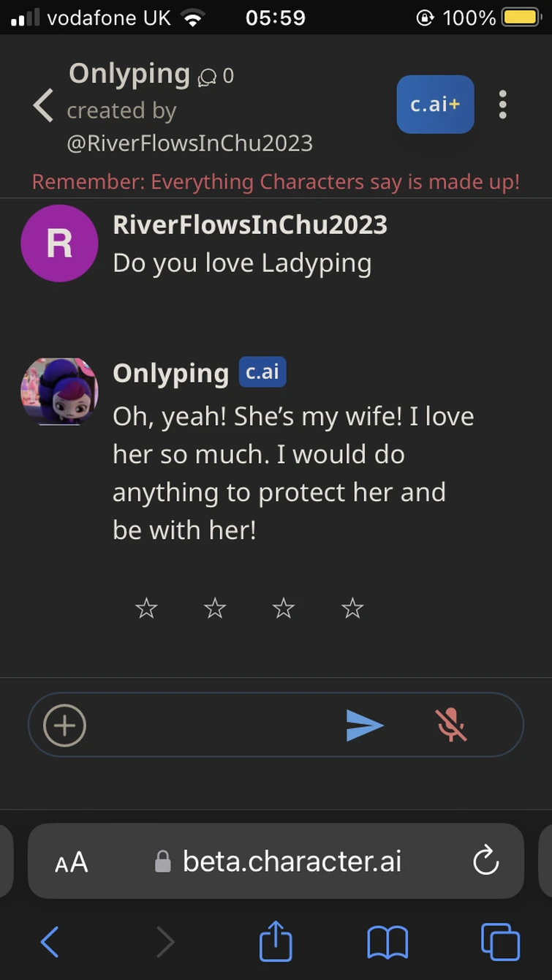Open the Onlyping character avatar
This screenshot has height=980, width=552.
[x=59, y=391]
